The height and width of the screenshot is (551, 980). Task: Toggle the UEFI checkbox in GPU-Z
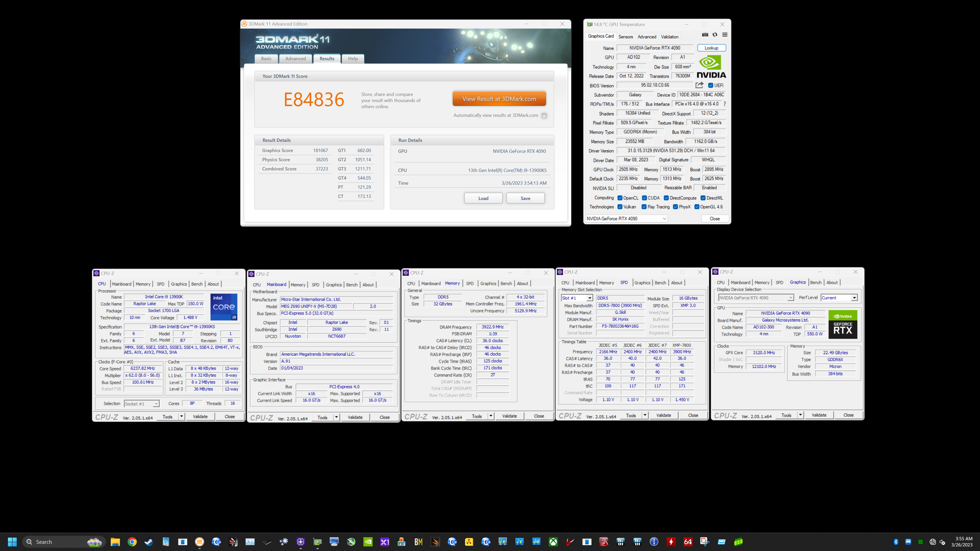click(x=711, y=85)
